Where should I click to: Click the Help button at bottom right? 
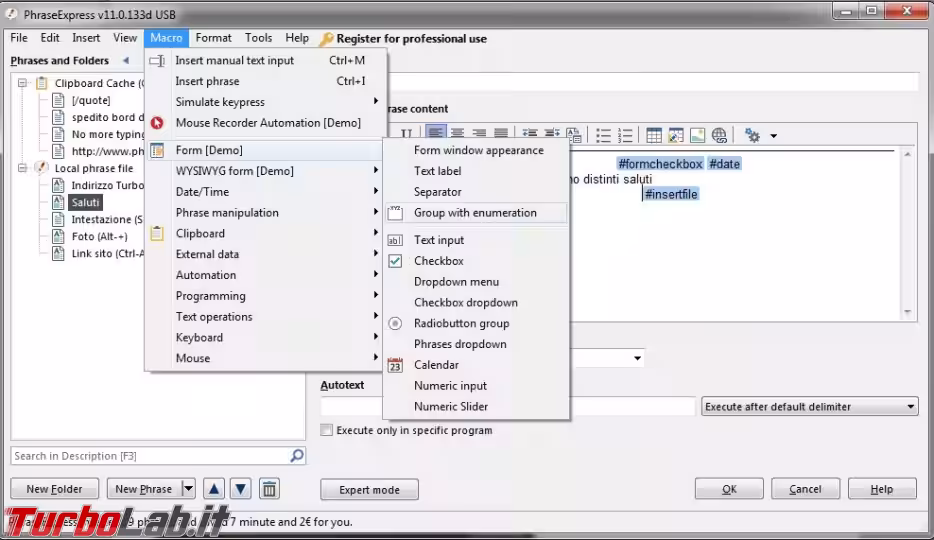(x=882, y=489)
